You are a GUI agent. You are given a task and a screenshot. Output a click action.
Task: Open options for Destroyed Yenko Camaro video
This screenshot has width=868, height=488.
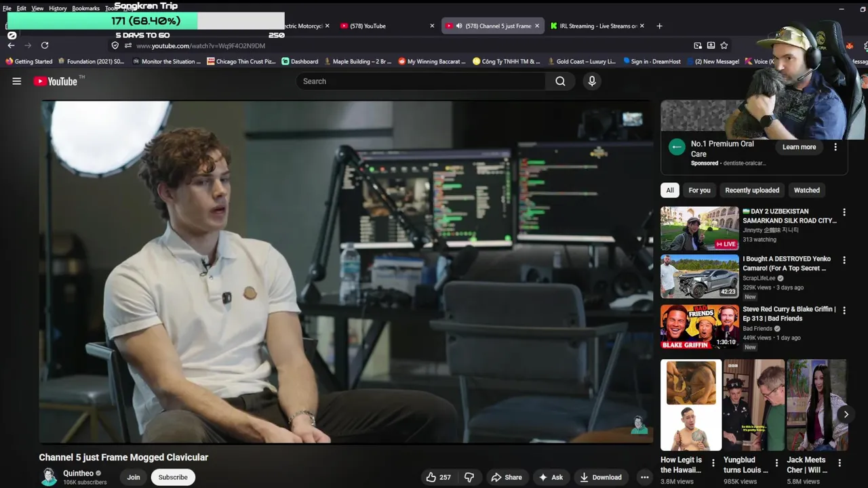click(x=844, y=260)
